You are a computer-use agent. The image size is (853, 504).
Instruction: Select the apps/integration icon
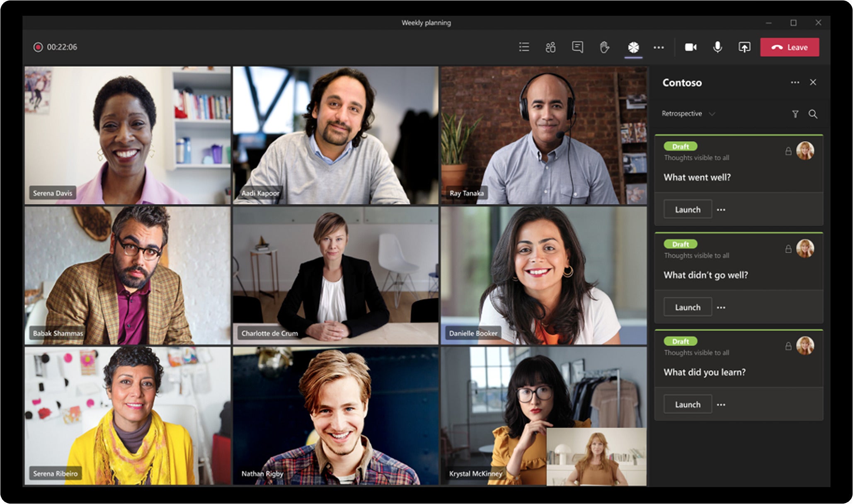tap(634, 46)
